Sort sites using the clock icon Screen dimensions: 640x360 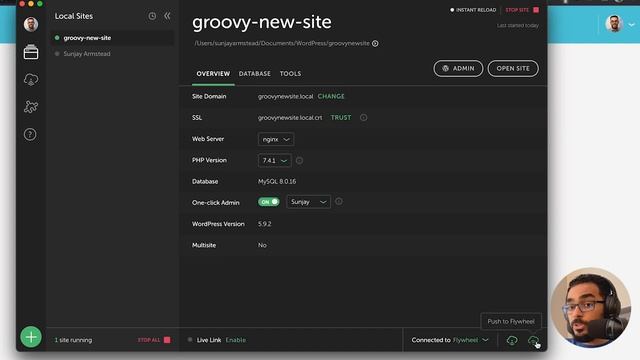click(x=152, y=16)
